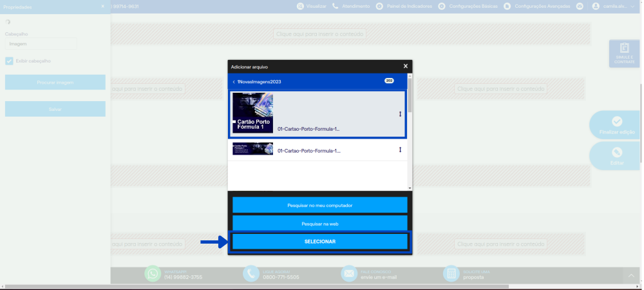Open Visualizar in top menu
This screenshot has width=644, height=290.
312,6
